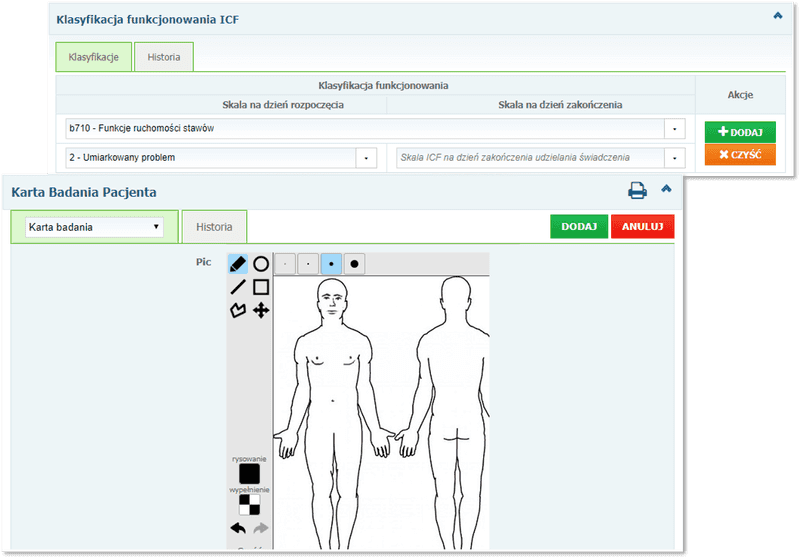Print the Karta Badania Pacjenta
Image resolution: width=800 pixels, height=558 pixels.
(637, 190)
